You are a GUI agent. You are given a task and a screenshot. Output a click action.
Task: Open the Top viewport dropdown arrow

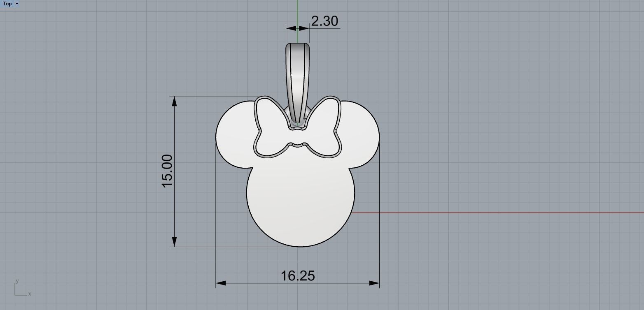17,4
